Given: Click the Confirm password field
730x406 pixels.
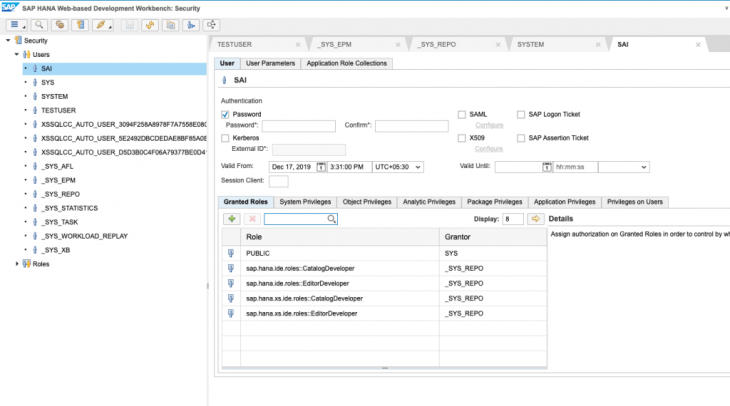Looking at the screenshot, I should click(412, 126).
